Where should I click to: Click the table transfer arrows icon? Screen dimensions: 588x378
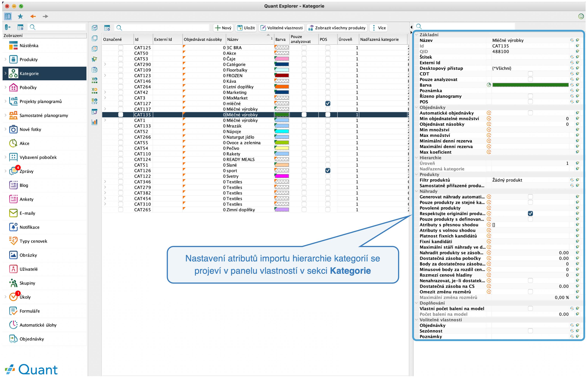coord(94,112)
